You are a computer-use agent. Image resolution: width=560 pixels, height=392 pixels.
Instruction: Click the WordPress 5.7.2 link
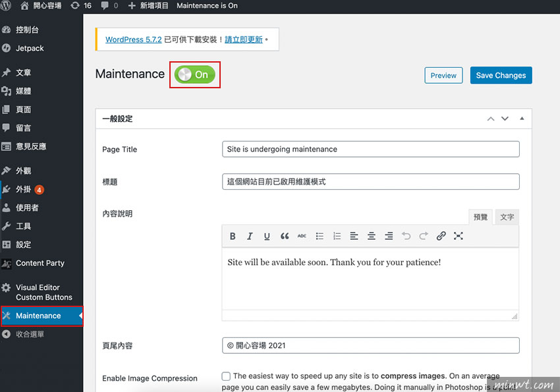click(134, 40)
